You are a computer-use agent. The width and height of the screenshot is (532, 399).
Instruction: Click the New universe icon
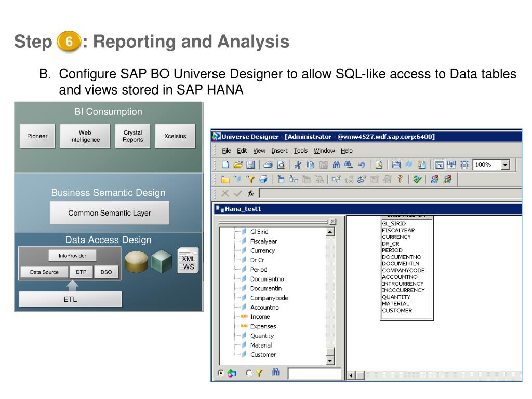(225, 165)
